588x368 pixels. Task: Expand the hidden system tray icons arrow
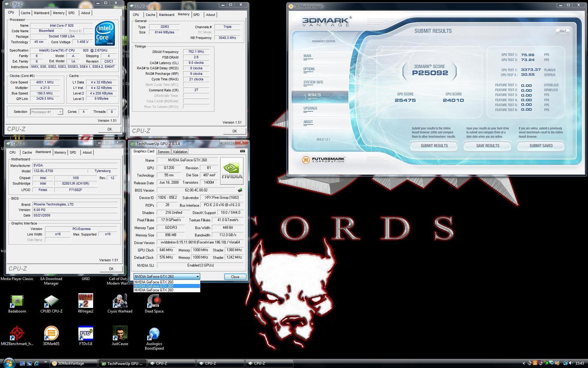pyautogui.click(x=524, y=363)
